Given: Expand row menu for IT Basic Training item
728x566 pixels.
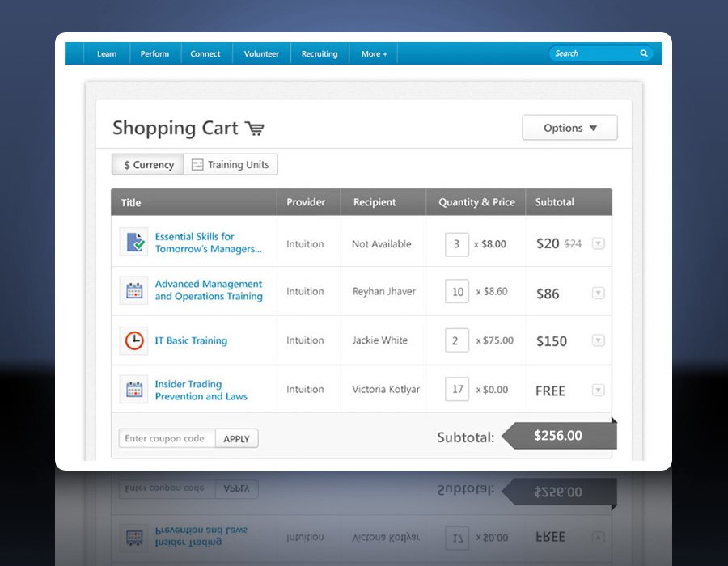Looking at the screenshot, I should (x=599, y=340).
